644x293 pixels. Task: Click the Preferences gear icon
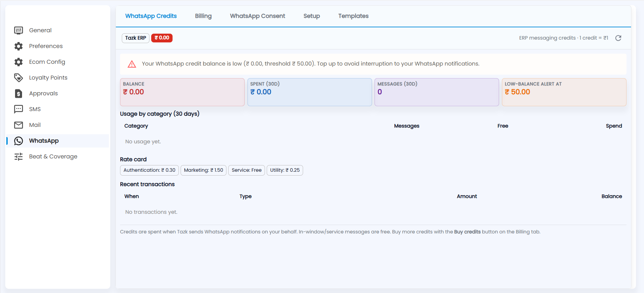coord(19,46)
